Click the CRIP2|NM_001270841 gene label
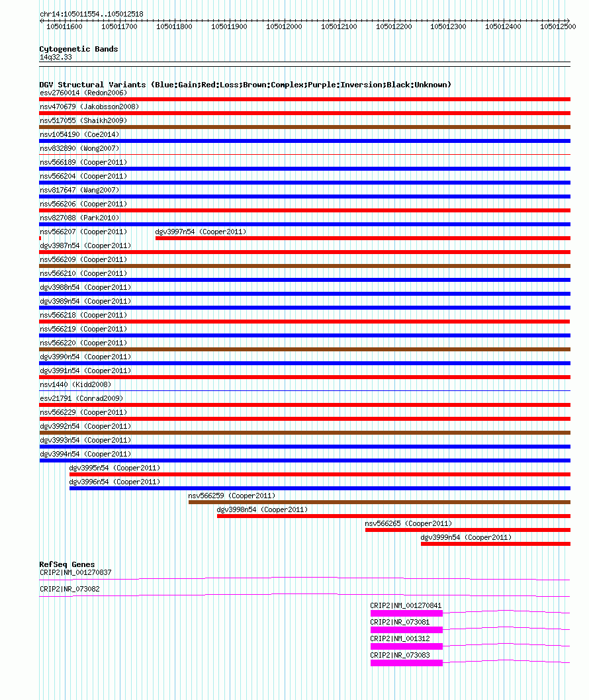The width and height of the screenshot is (589, 700). [x=406, y=605]
